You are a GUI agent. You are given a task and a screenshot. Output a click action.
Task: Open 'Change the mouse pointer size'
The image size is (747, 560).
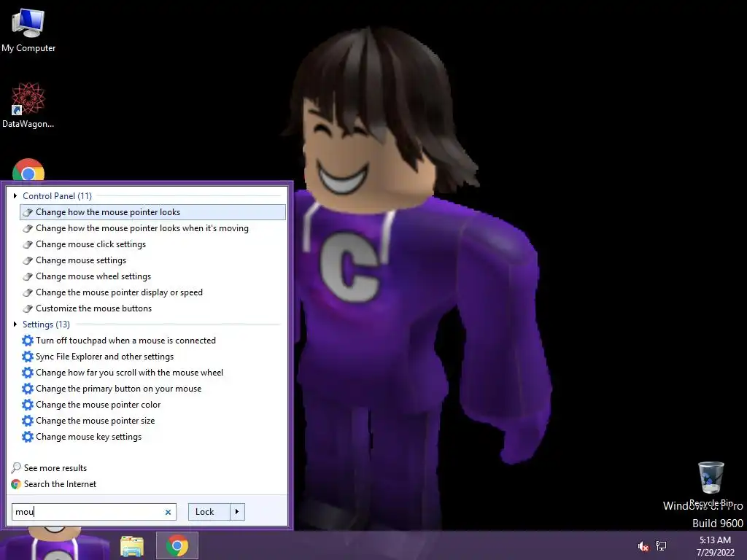click(x=153, y=421)
